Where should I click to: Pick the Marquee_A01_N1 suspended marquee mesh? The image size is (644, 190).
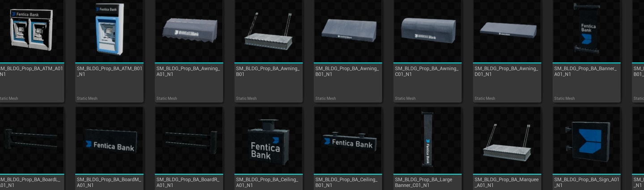pyautogui.click(x=507, y=140)
